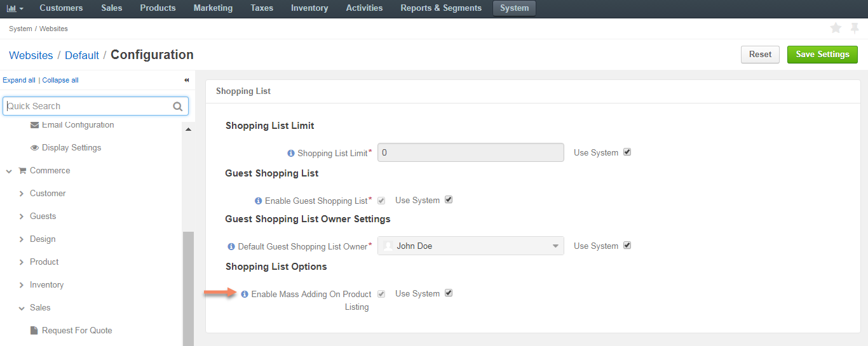Click the Expand all link
Screen dimensions: 868x346
(x=19, y=80)
